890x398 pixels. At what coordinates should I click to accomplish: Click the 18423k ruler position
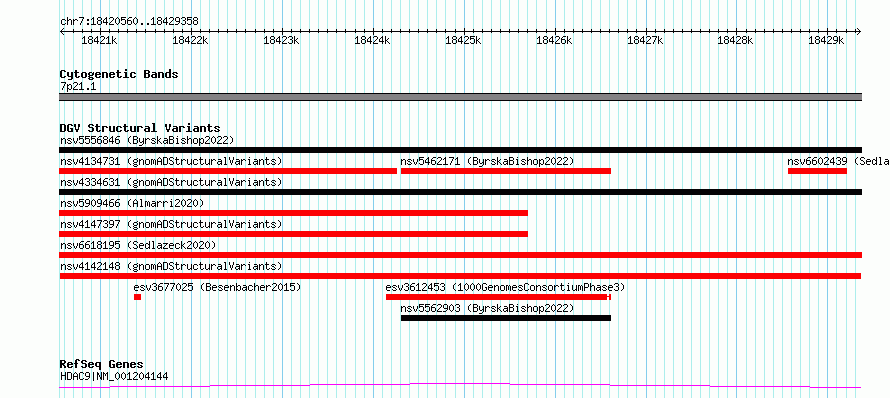(x=282, y=40)
